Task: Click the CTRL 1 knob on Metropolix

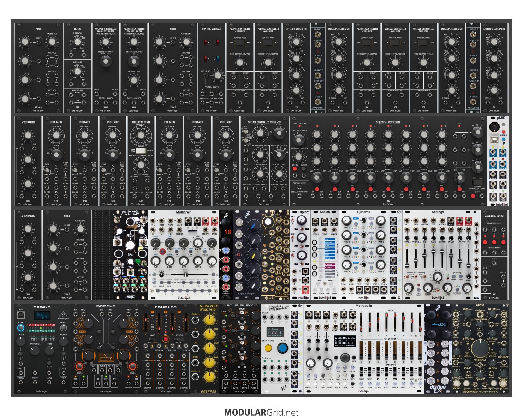Action: [310, 363]
